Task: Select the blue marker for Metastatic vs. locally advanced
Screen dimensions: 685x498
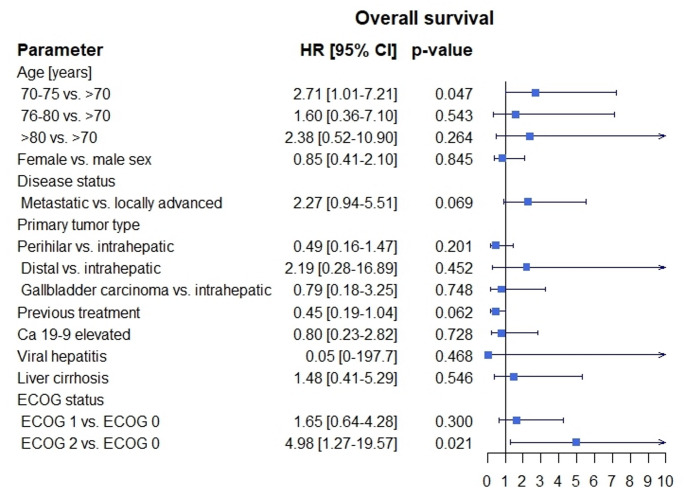Action: (x=527, y=202)
